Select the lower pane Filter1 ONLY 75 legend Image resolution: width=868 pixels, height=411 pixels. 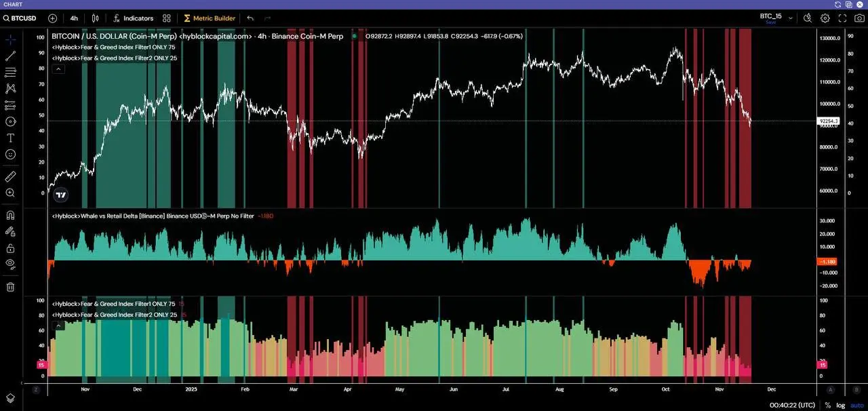[114, 304]
